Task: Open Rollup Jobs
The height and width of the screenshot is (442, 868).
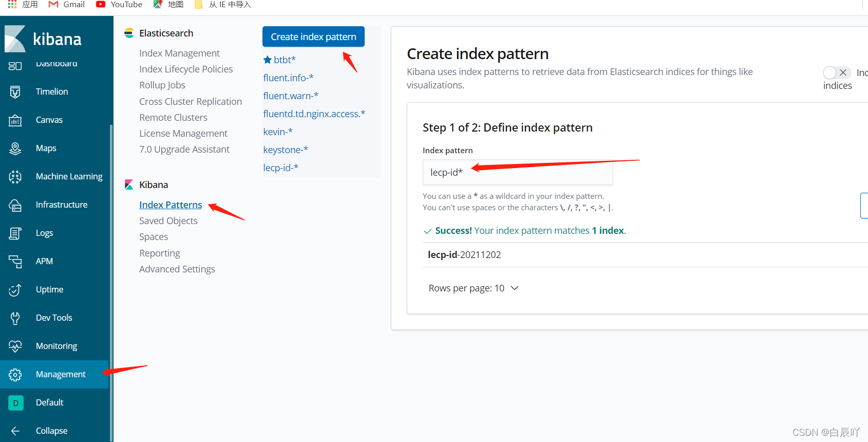Action: [162, 85]
